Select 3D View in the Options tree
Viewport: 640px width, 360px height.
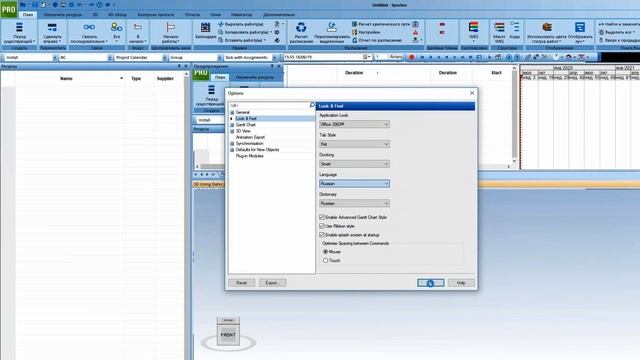point(243,131)
